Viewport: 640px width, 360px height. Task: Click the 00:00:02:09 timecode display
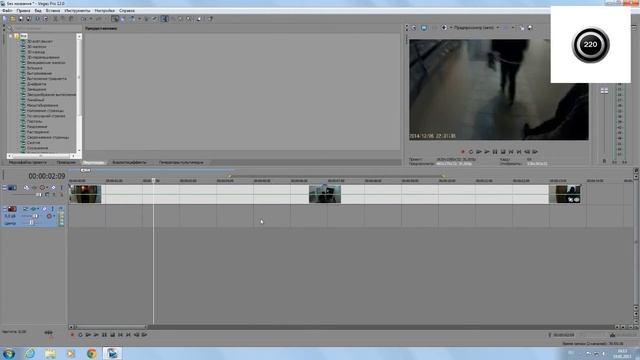[47, 176]
